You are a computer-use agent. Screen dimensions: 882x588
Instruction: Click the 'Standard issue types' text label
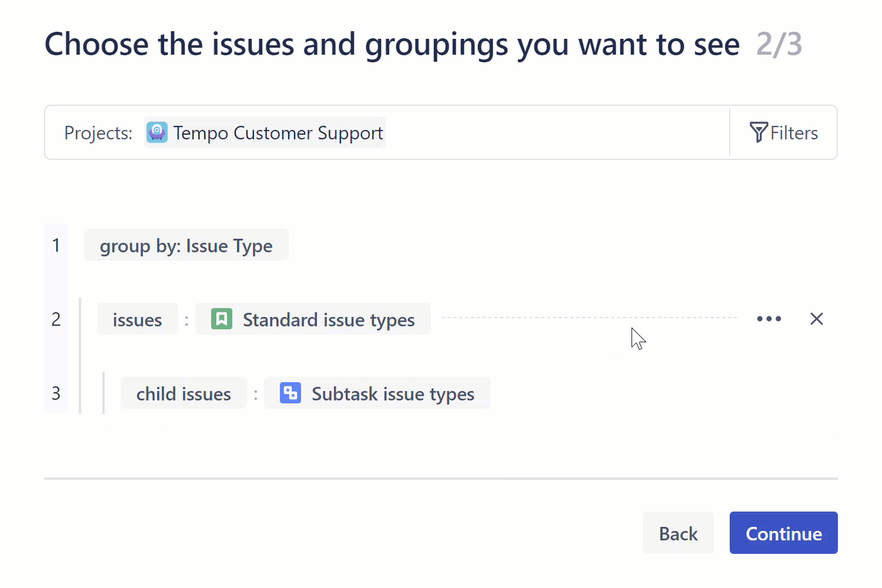328,320
